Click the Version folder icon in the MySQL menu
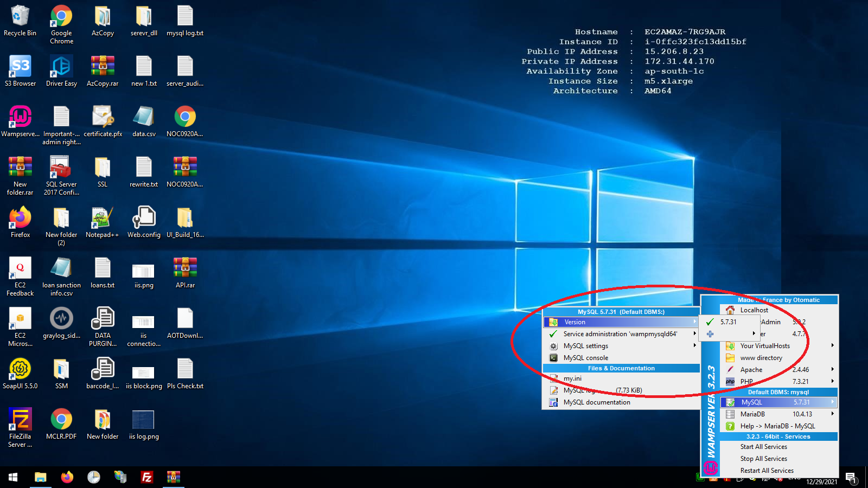The height and width of the screenshot is (488, 868). (553, 322)
